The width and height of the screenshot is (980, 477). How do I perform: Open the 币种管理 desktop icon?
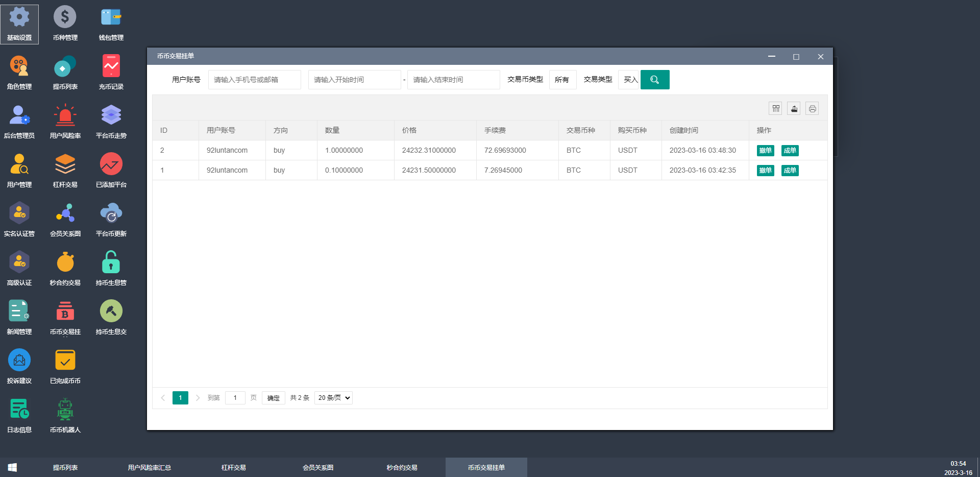tap(65, 23)
